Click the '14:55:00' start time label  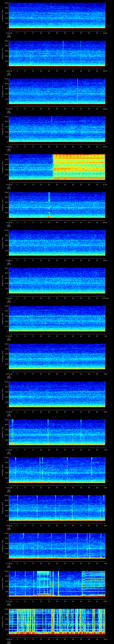(x=9, y=147)
